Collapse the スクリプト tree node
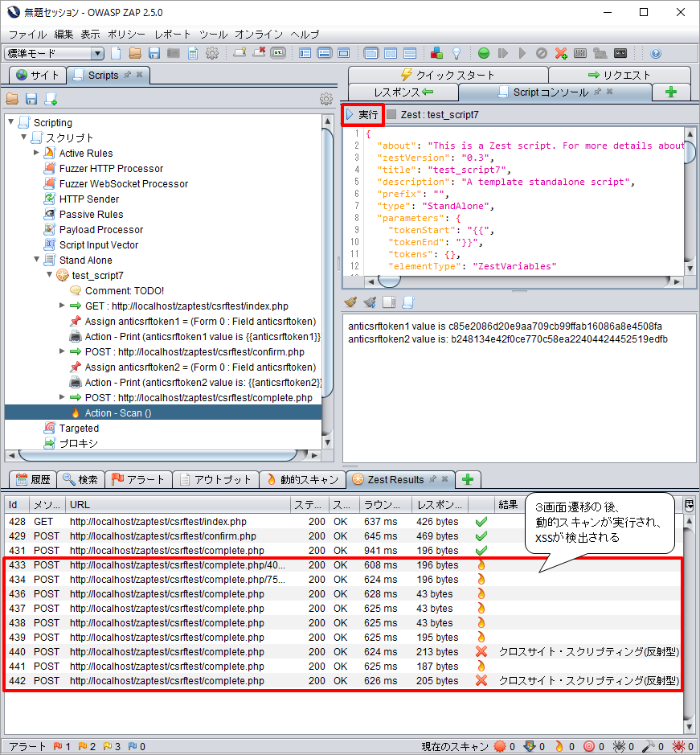 [23, 137]
